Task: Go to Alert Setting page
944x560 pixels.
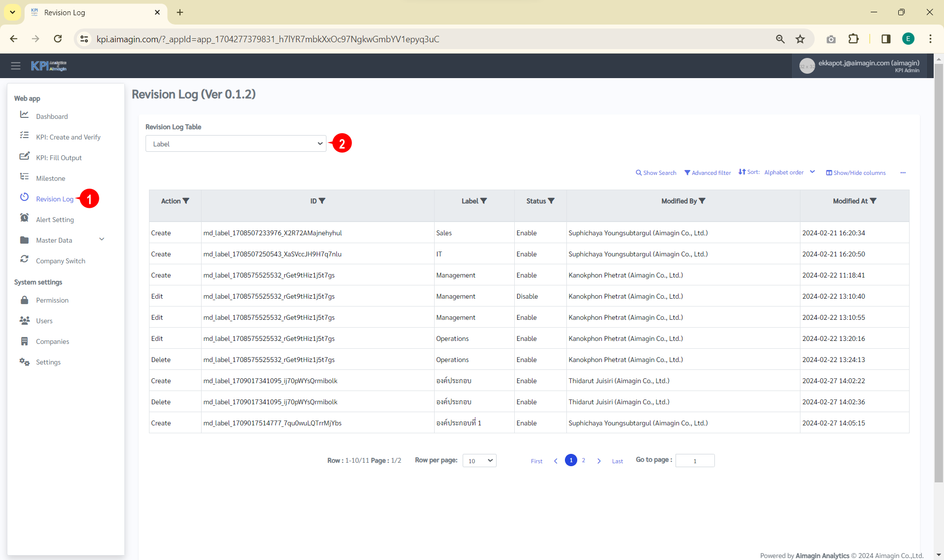Action: (x=55, y=220)
